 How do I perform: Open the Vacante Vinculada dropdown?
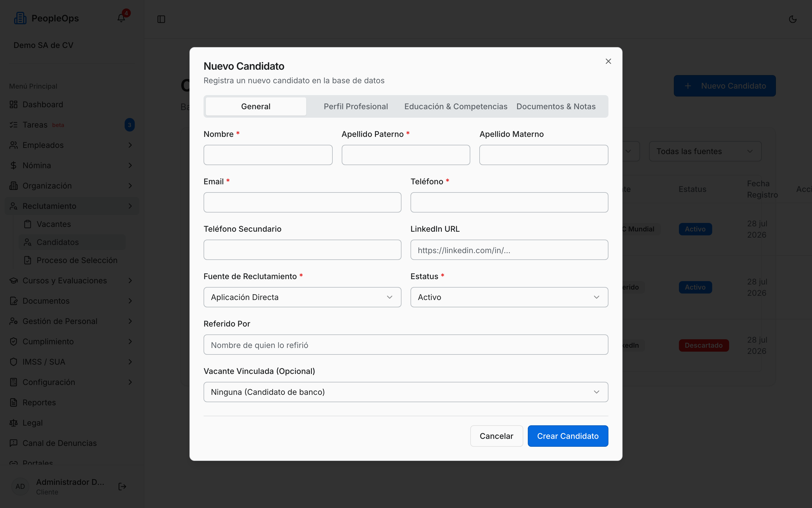coord(406,392)
